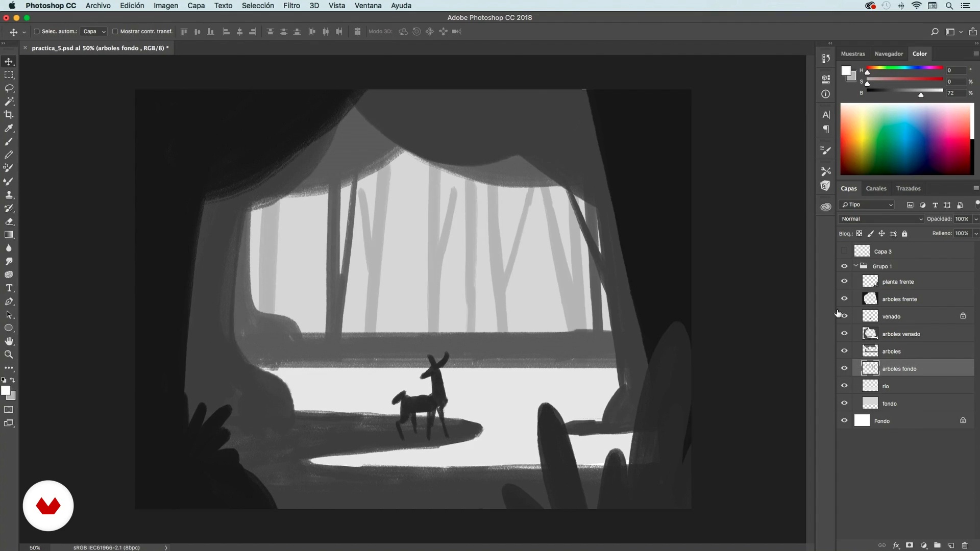The image size is (980, 551).
Task: Collapse the Grupo 1 layer group
Action: click(856, 266)
